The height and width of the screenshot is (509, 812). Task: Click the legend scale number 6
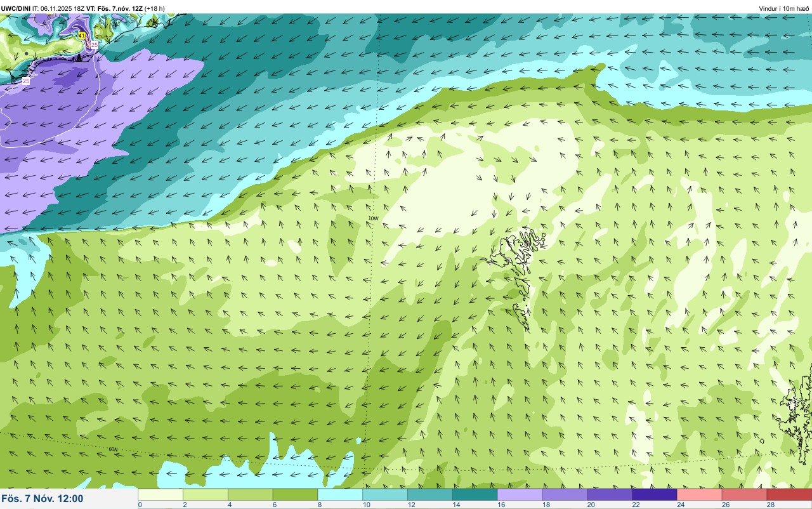[275, 505]
